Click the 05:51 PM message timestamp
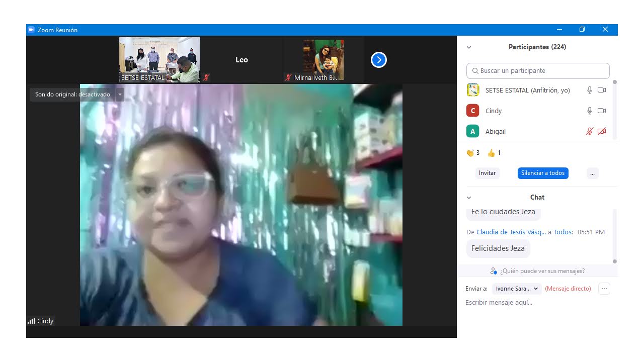This screenshot has width=644, height=362. 591,232
